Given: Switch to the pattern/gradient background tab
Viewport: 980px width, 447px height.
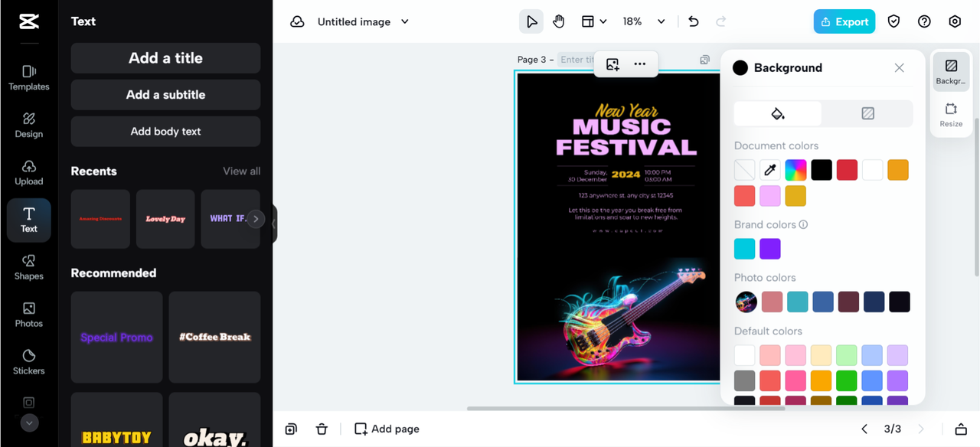Looking at the screenshot, I should click(867, 113).
